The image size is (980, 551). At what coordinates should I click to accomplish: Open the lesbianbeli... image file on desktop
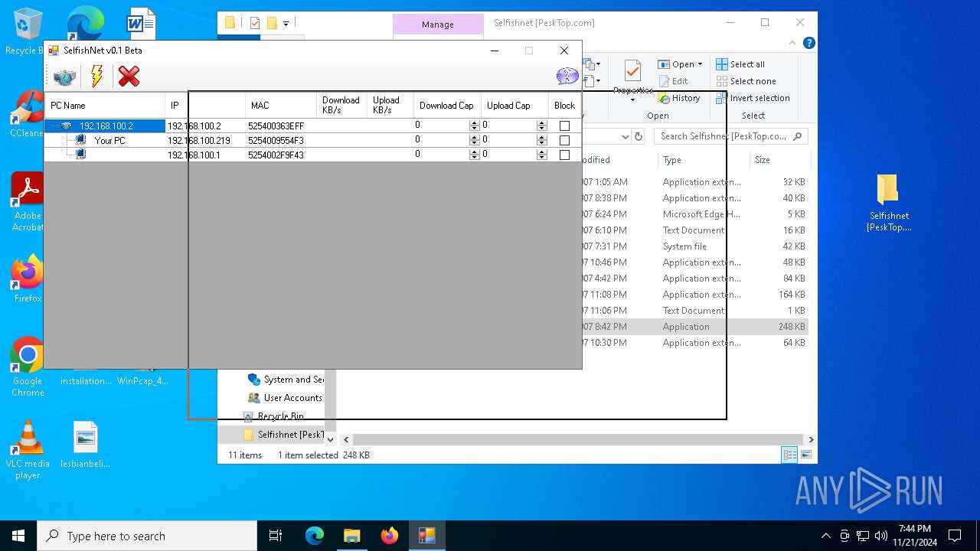click(86, 444)
